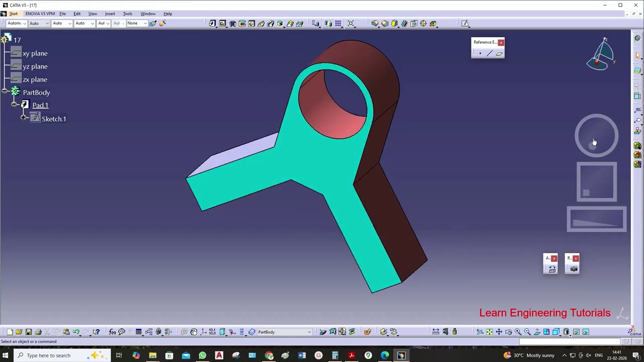The width and height of the screenshot is (644, 362).
Task: Click the Axis System icon
Action: (x=203, y=332)
